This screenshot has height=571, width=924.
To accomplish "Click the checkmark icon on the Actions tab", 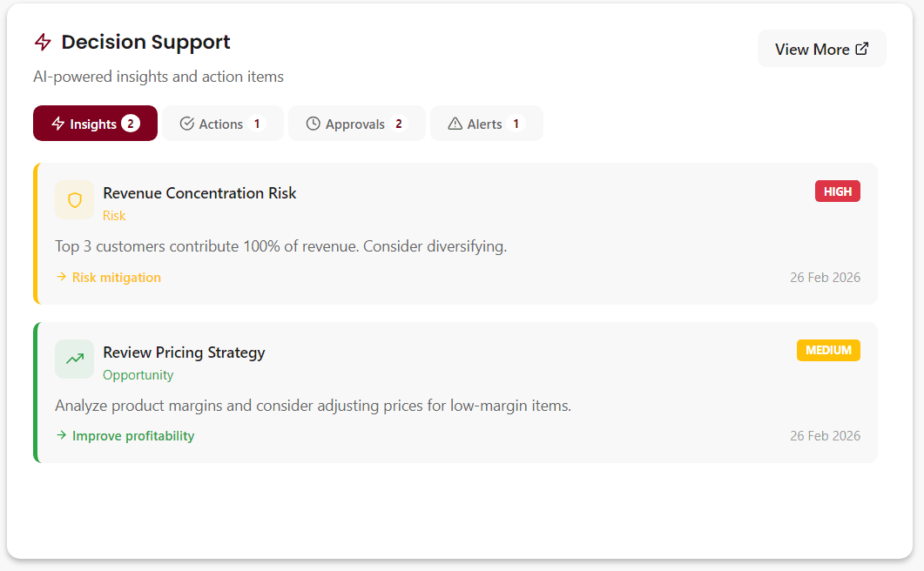I will pos(186,124).
